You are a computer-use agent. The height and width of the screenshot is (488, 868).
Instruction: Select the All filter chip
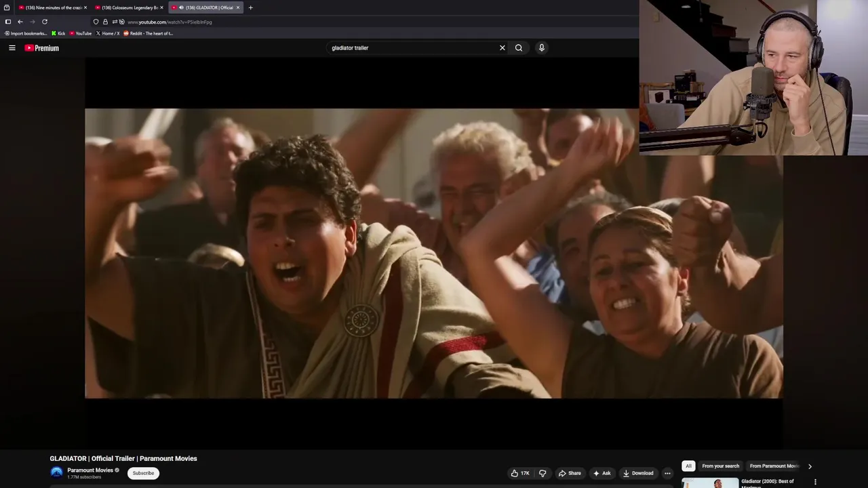click(x=688, y=466)
